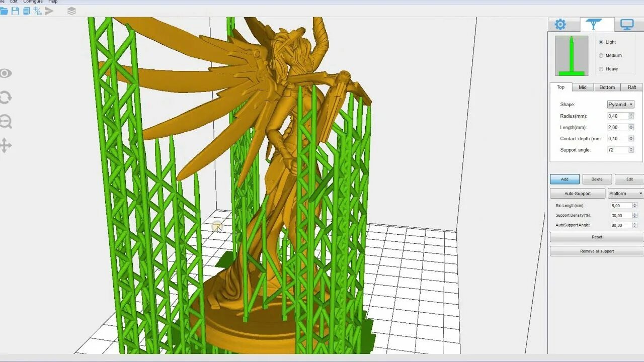Click the Contact depth value field
Viewport: 644px width, 362px height.
click(x=617, y=139)
